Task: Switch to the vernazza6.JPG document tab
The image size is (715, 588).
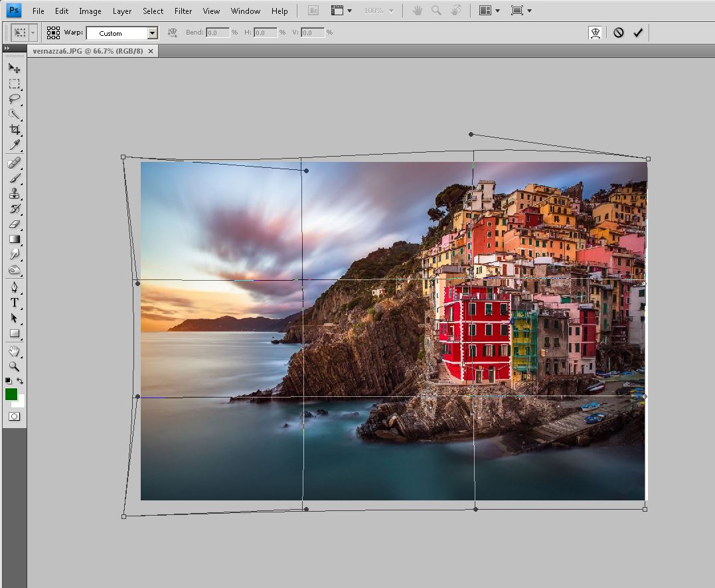Action: (x=88, y=51)
